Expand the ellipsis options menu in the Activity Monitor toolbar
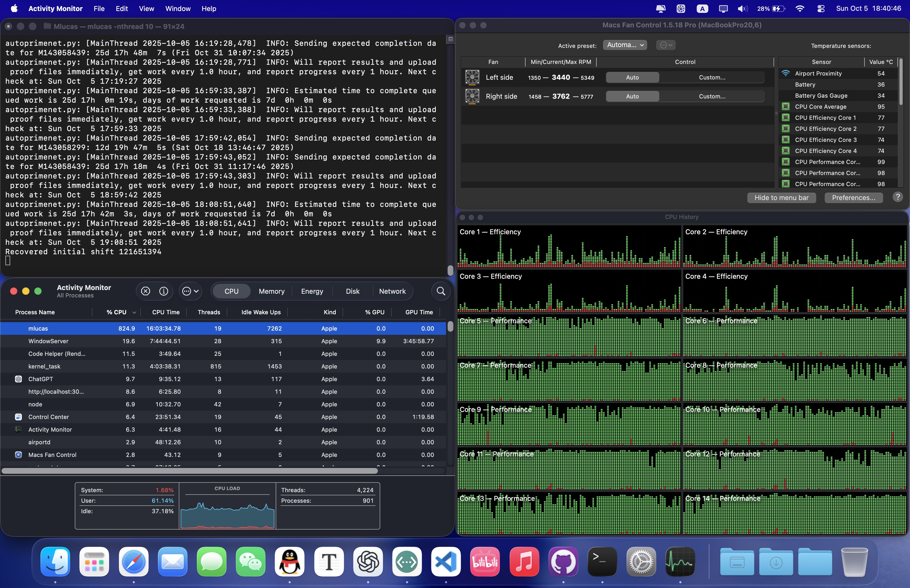This screenshot has height=588, width=910. click(x=190, y=291)
